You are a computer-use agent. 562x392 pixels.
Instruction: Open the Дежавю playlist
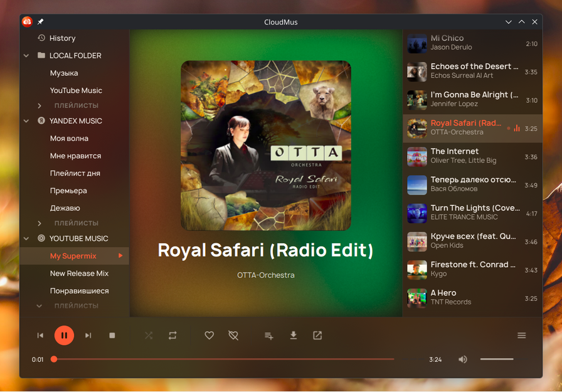(x=65, y=208)
